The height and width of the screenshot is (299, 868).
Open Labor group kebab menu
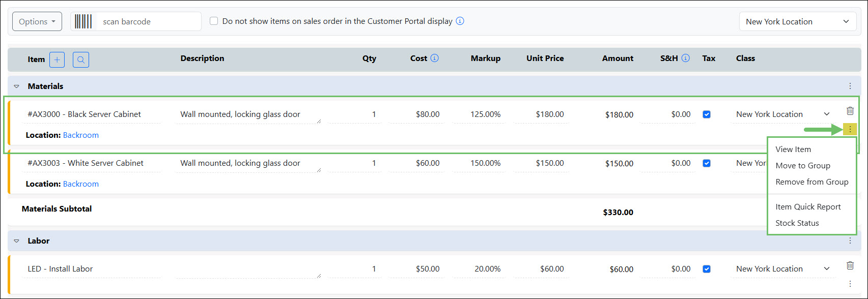850,241
